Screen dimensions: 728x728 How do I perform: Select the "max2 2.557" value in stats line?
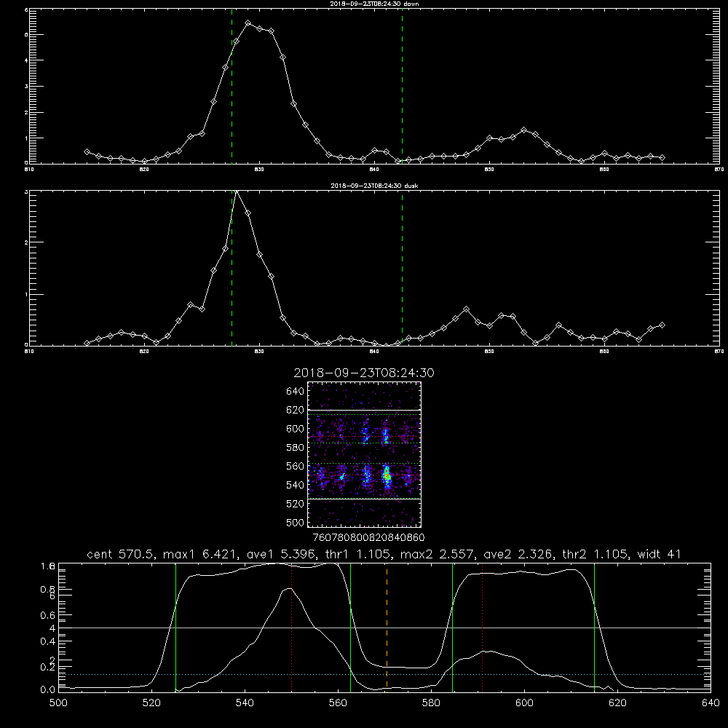(x=438, y=554)
